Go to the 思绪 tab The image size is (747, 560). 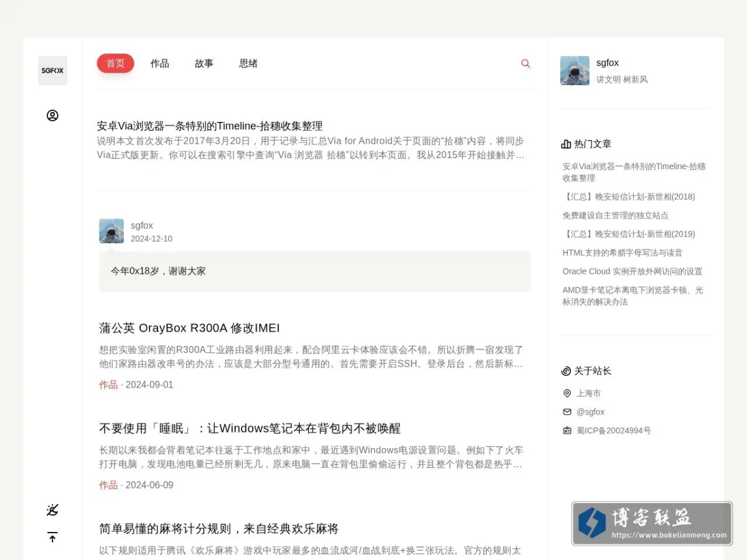(x=248, y=63)
